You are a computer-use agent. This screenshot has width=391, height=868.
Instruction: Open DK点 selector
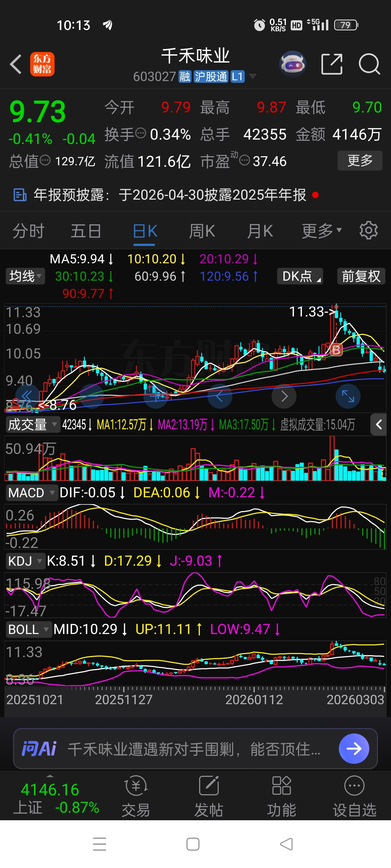point(300,276)
